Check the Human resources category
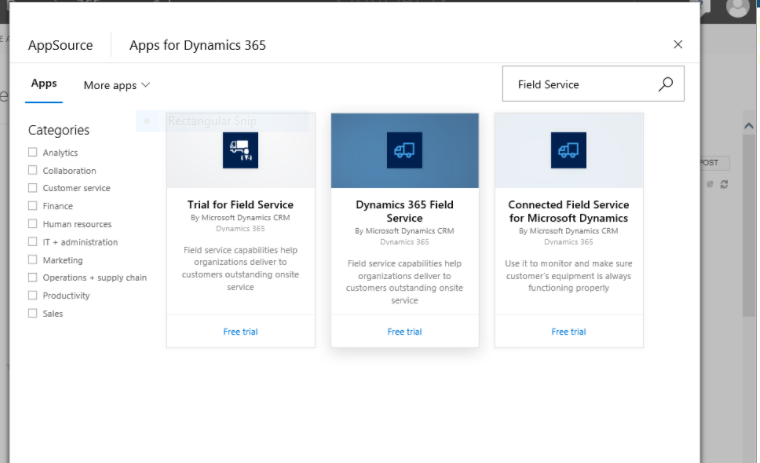 pyautogui.click(x=32, y=224)
